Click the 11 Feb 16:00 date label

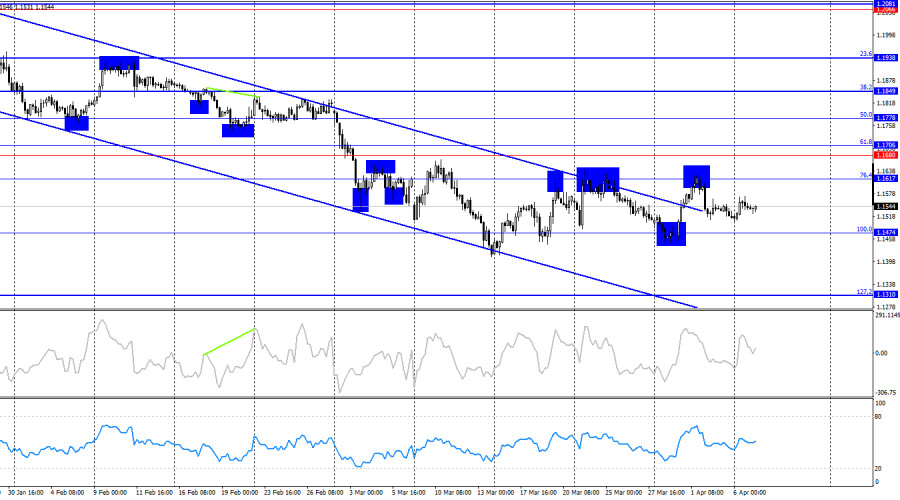click(154, 493)
